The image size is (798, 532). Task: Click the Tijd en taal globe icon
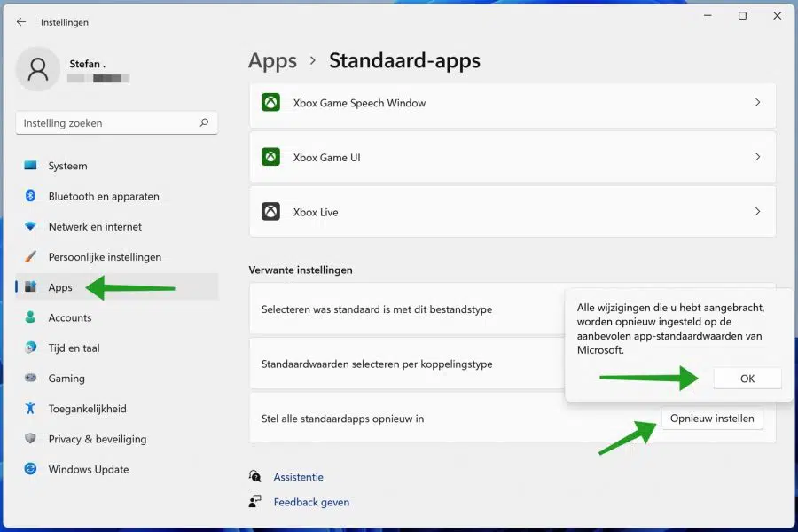[x=30, y=348]
